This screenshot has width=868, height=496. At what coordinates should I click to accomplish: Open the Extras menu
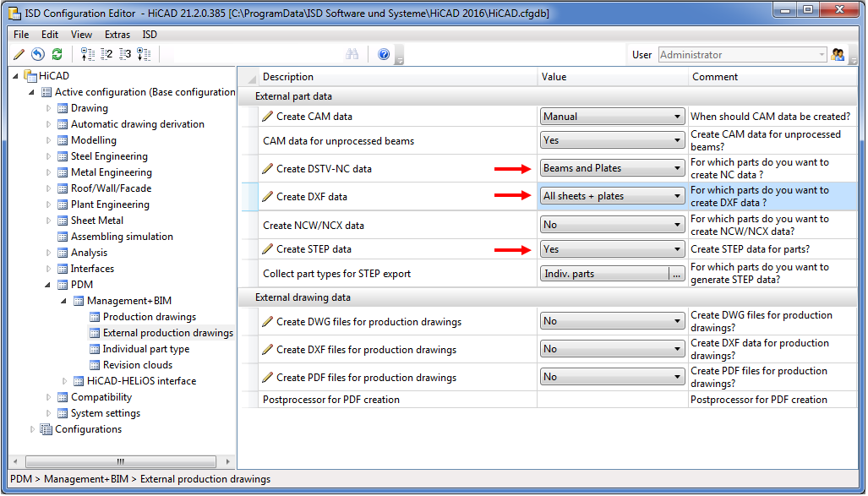[117, 35]
